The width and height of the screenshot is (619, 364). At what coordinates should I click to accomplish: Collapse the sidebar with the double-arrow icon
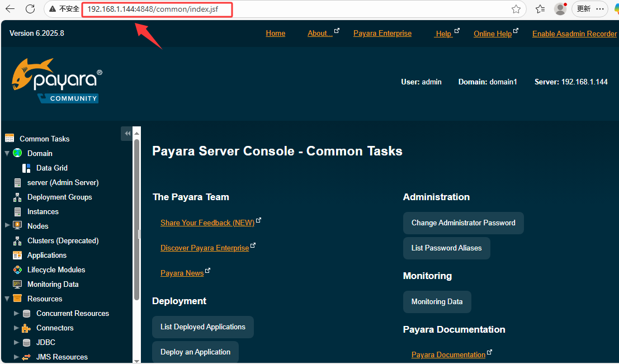tap(127, 133)
